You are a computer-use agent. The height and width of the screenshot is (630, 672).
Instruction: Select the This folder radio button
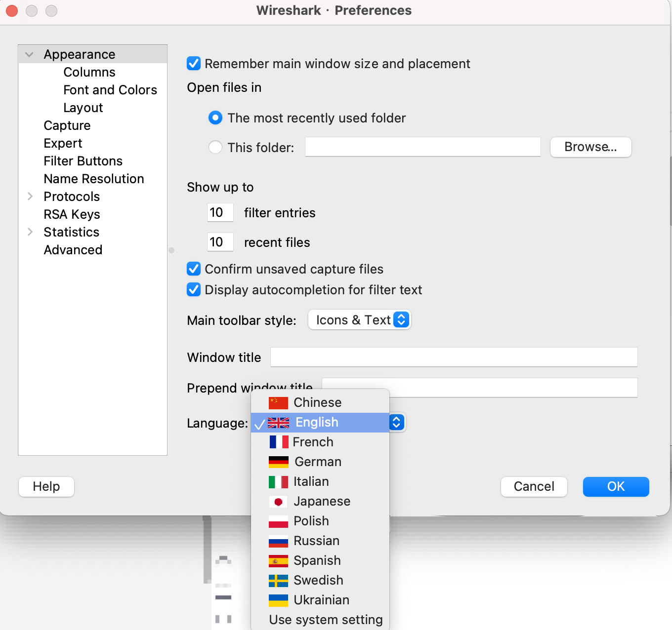[215, 147]
